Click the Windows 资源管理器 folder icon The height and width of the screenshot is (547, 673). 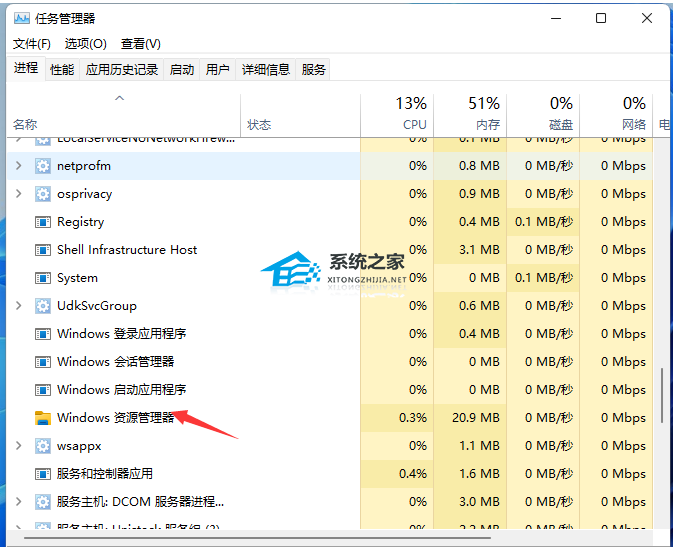point(42,418)
